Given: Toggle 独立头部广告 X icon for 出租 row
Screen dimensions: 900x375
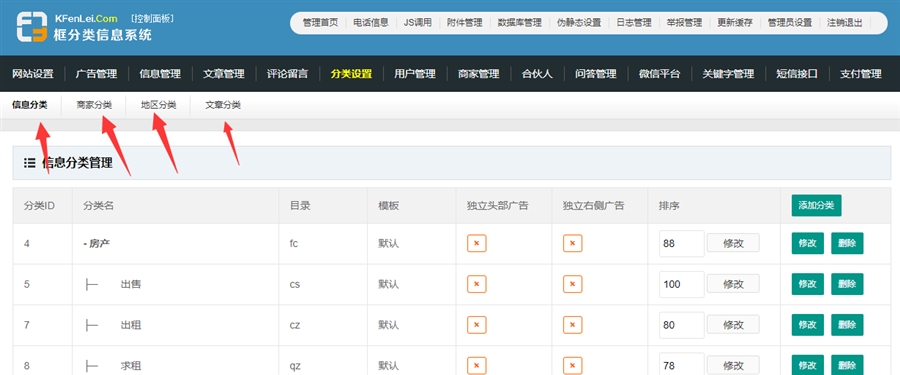Looking at the screenshot, I should pos(476,325).
